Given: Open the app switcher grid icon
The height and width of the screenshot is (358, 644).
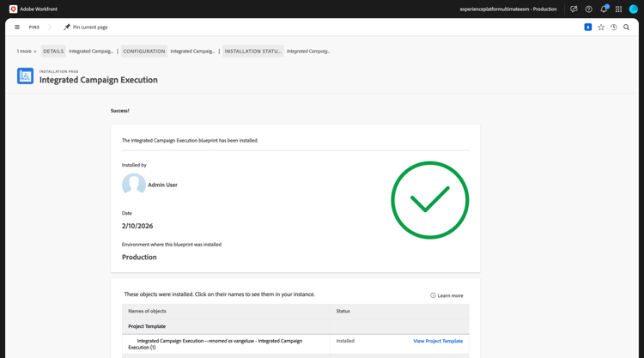Looking at the screenshot, I should pos(618,9).
